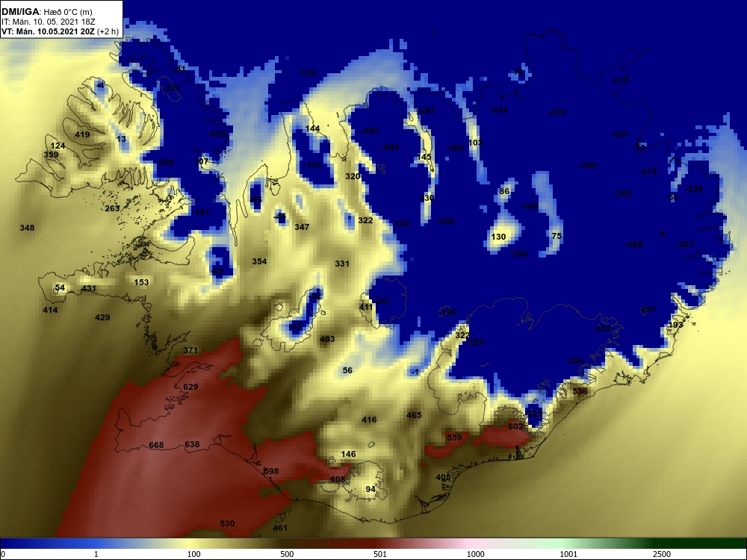This screenshot has height=560, width=747.
Task: Click the negative value '-349'
Action: point(589,165)
